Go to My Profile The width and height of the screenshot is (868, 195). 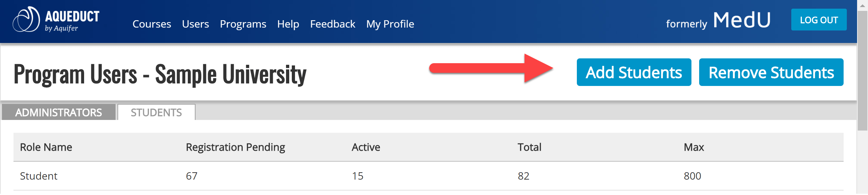point(390,24)
